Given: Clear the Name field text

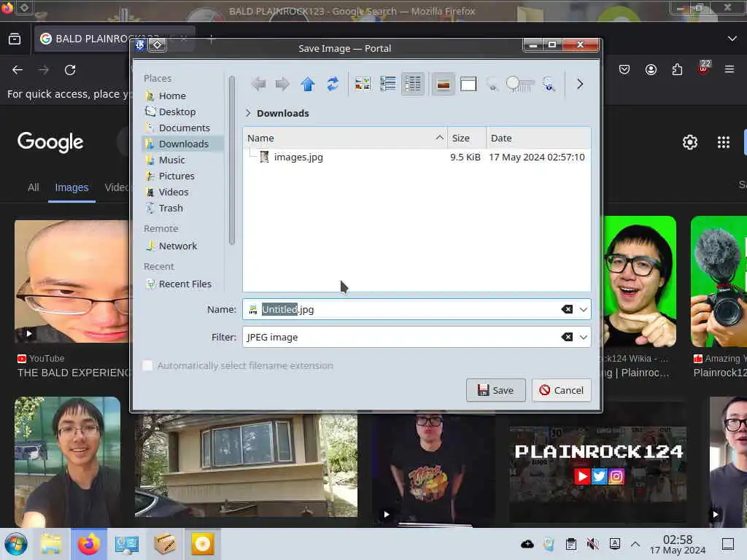Looking at the screenshot, I should click(x=567, y=309).
